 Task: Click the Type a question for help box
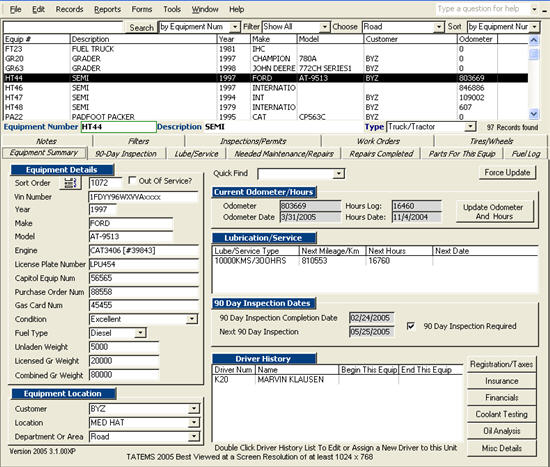click(483, 9)
